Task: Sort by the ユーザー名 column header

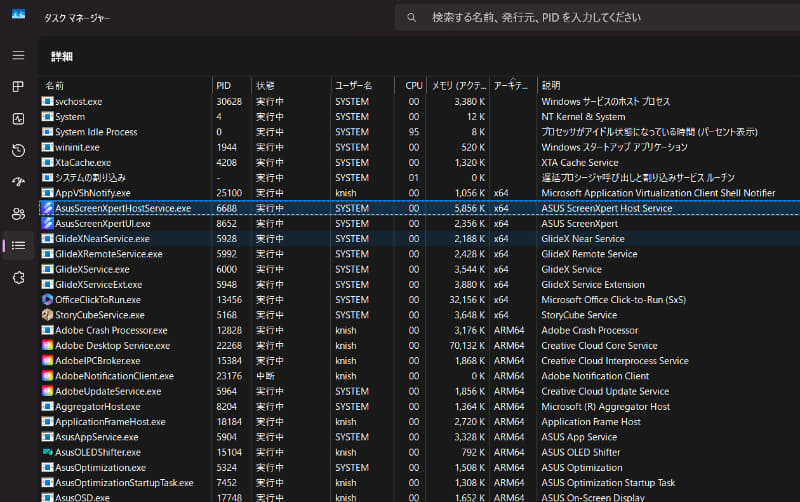Action: point(362,86)
